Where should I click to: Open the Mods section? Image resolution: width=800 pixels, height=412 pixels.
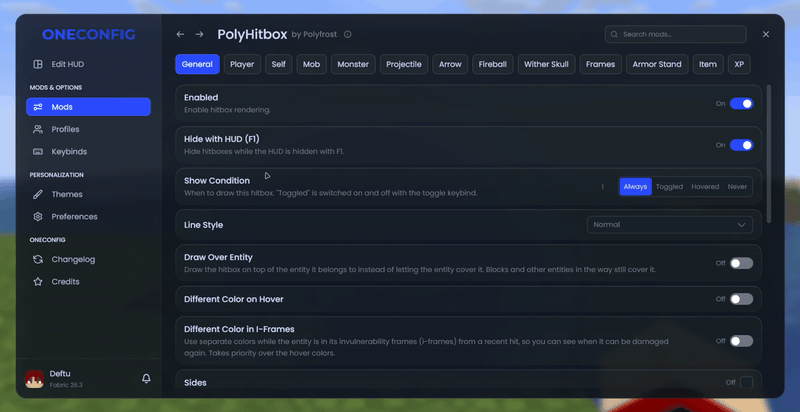pos(88,107)
